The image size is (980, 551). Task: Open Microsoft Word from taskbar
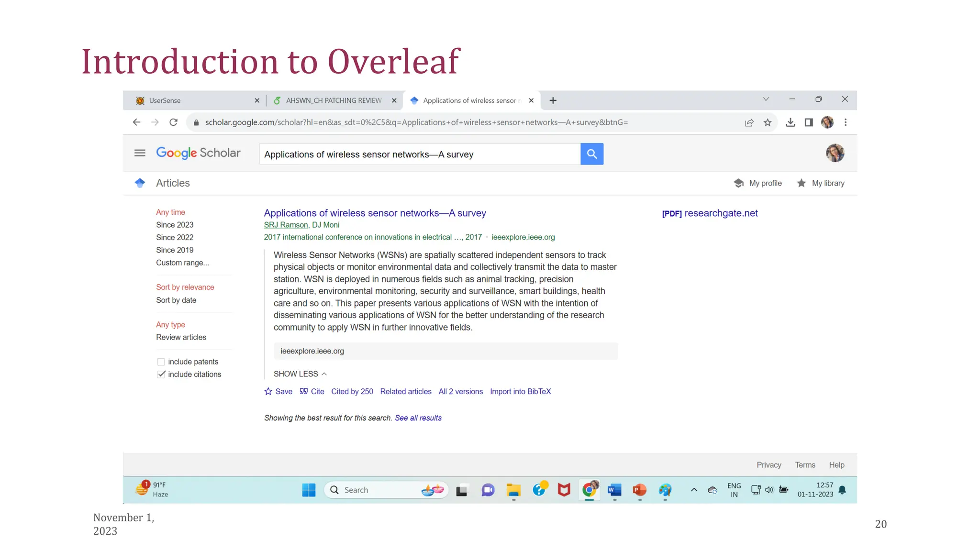[614, 490]
